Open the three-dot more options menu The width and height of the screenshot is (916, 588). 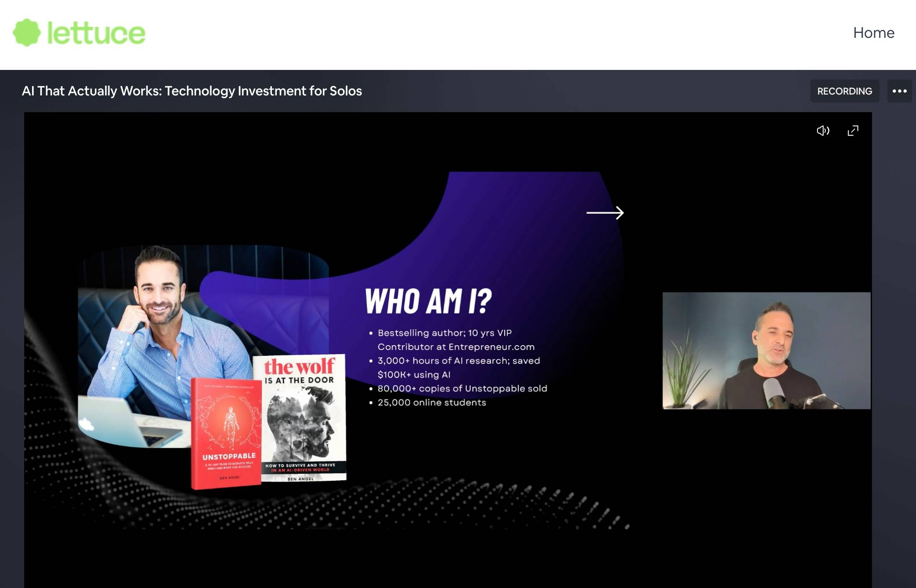pyautogui.click(x=899, y=91)
